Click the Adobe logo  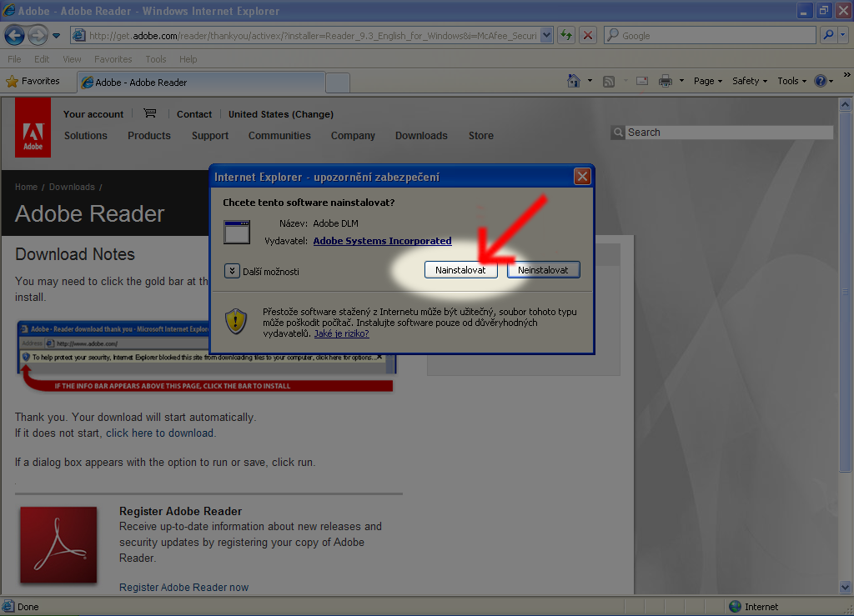[33, 128]
